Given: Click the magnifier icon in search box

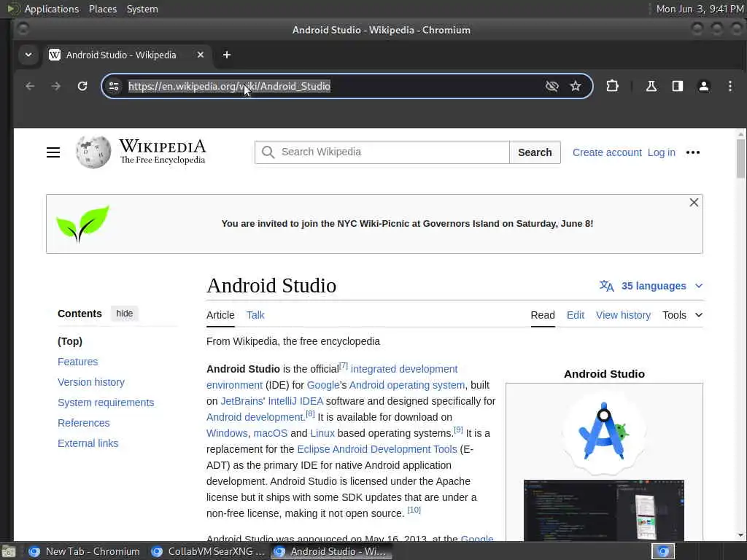Looking at the screenshot, I should point(268,152).
